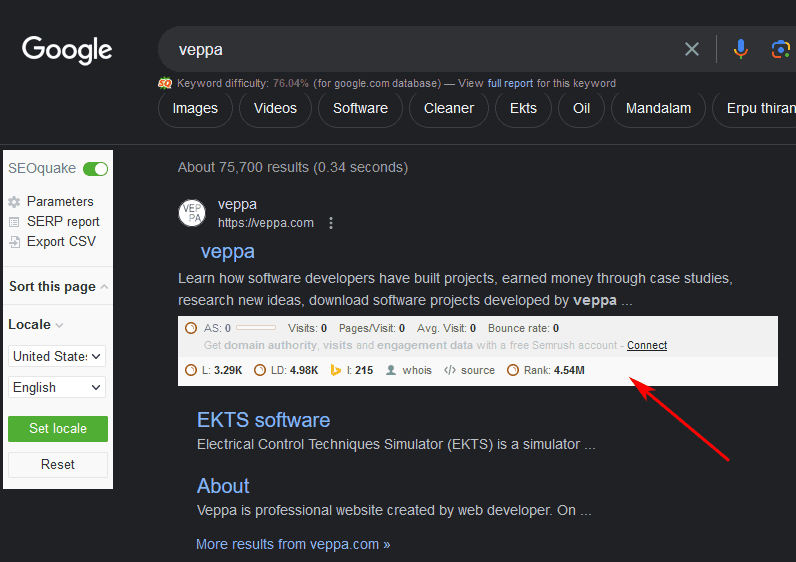The height and width of the screenshot is (562, 796).
Task: Click the whois person icon
Action: pyautogui.click(x=391, y=370)
